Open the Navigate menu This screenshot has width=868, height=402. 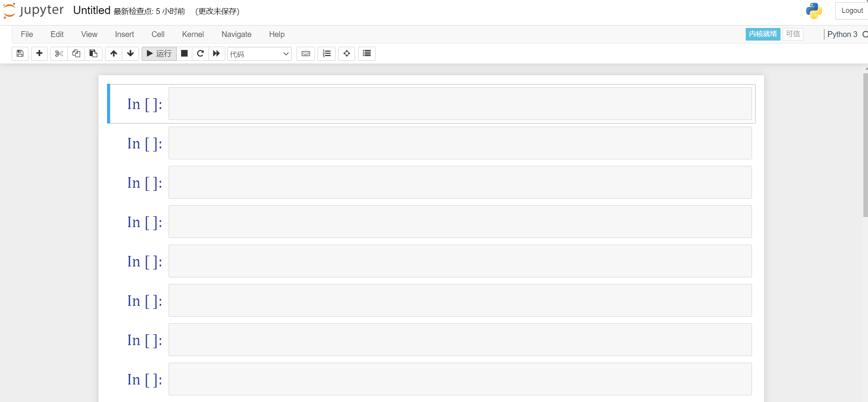(x=237, y=34)
